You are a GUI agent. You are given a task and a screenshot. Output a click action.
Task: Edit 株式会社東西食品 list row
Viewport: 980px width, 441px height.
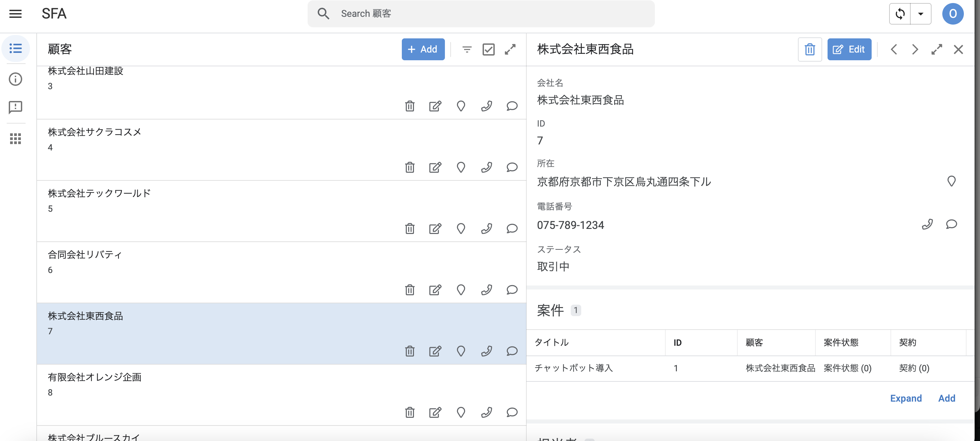click(x=435, y=351)
